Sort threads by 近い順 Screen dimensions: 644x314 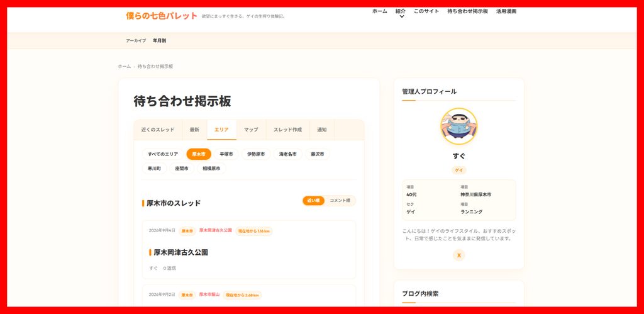tap(313, 201)
